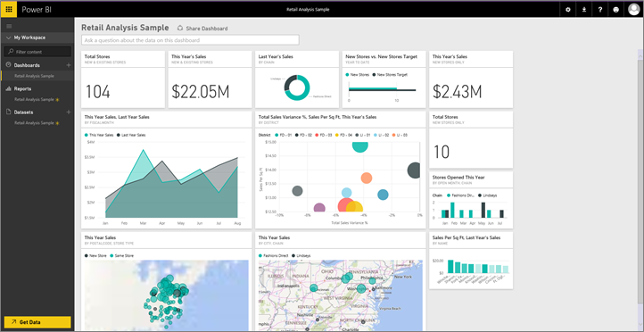
Task: Open the help question mark icon
Action: coord(600,10)
